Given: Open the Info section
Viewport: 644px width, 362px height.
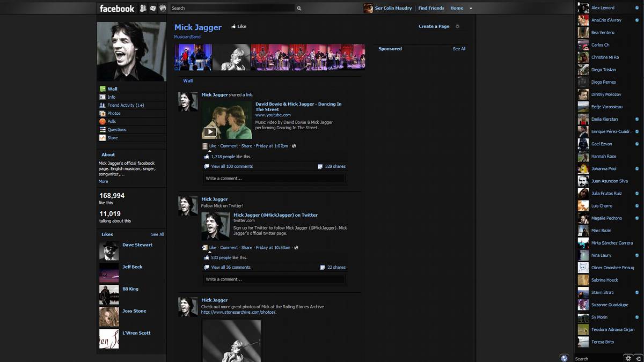Looking at the screenshot, I should click(112, 97).
